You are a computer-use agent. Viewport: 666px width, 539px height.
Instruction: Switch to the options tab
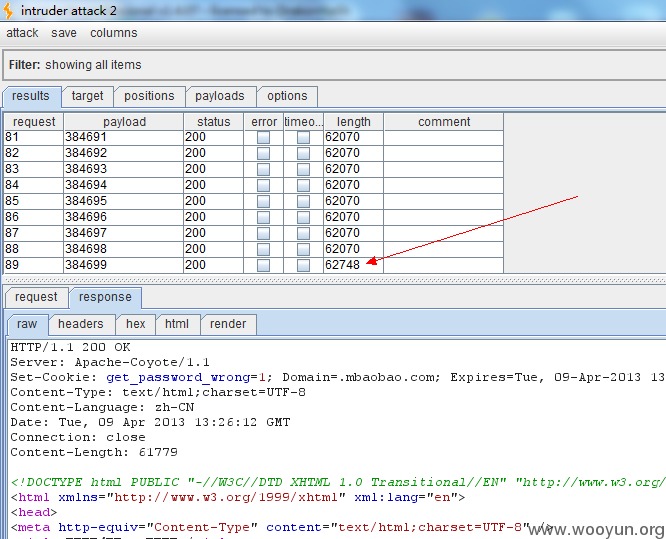[x=287, y=96]
